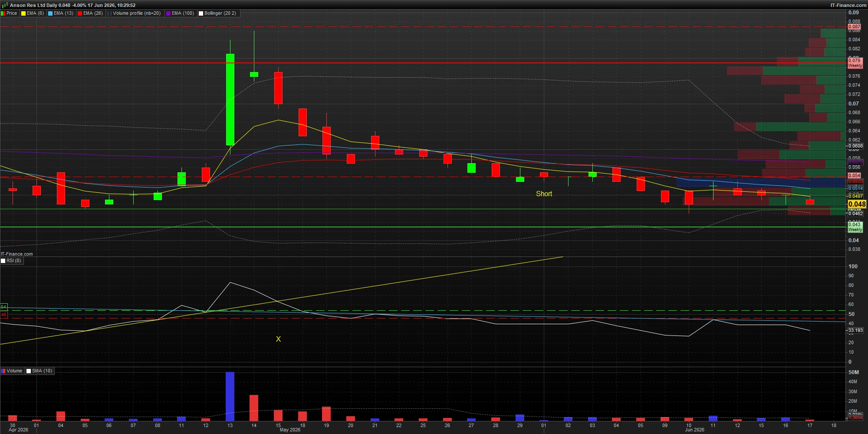Click the 'May 2026' date axis label

point(290,430)
